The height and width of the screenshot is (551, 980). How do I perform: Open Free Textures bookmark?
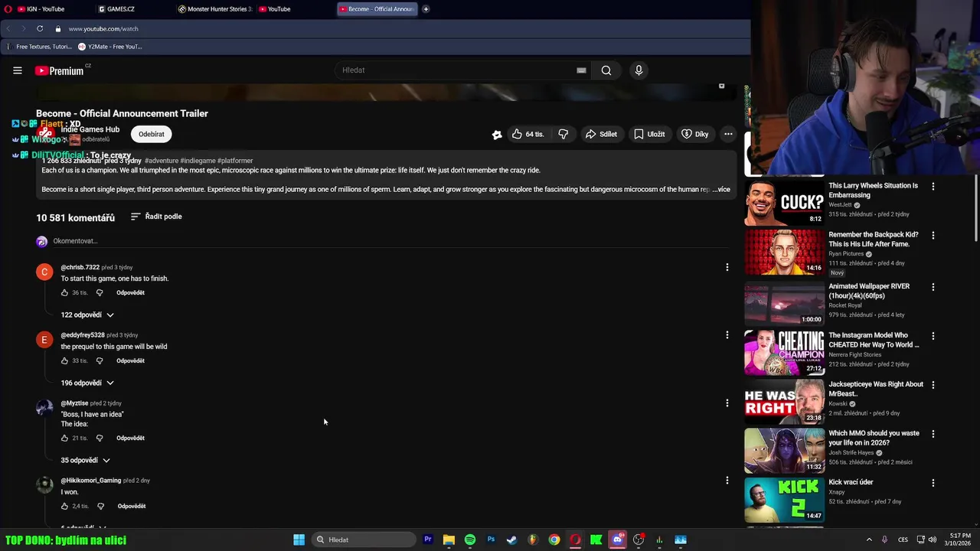[x=41, y=47]
